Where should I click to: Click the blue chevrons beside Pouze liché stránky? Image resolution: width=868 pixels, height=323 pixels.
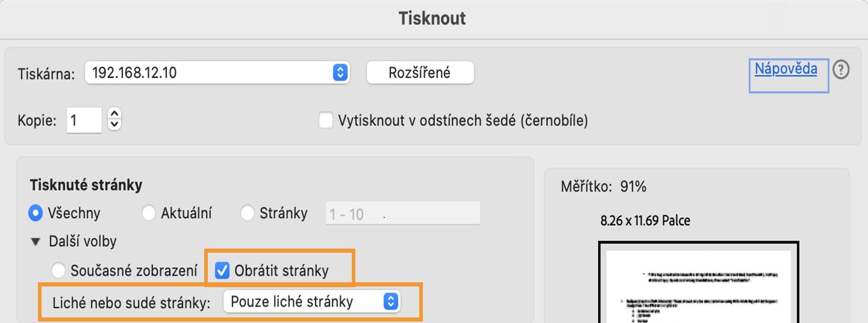[391, 301]
